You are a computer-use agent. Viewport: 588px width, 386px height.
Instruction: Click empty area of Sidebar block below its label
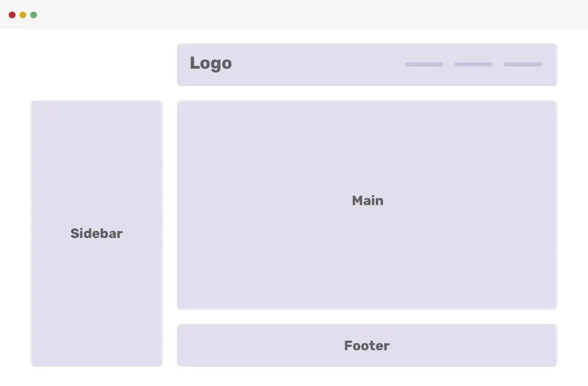click(x=97, y=305)
